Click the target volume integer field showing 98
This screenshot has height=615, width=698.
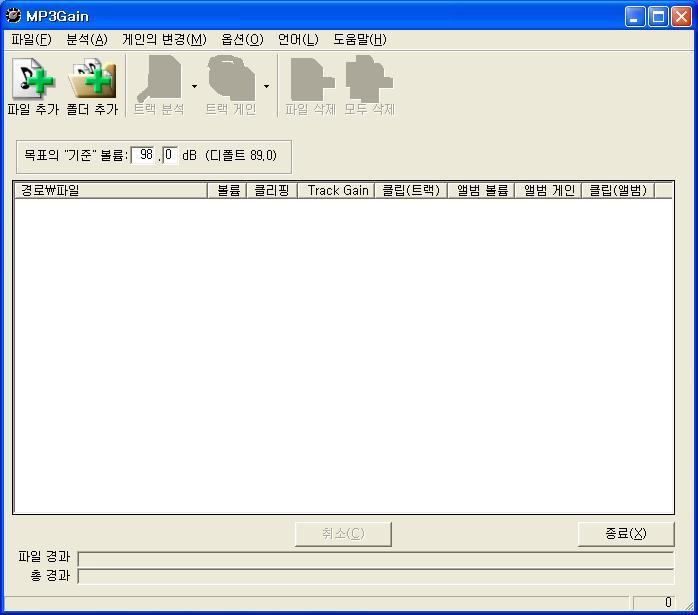coord(143,155)
